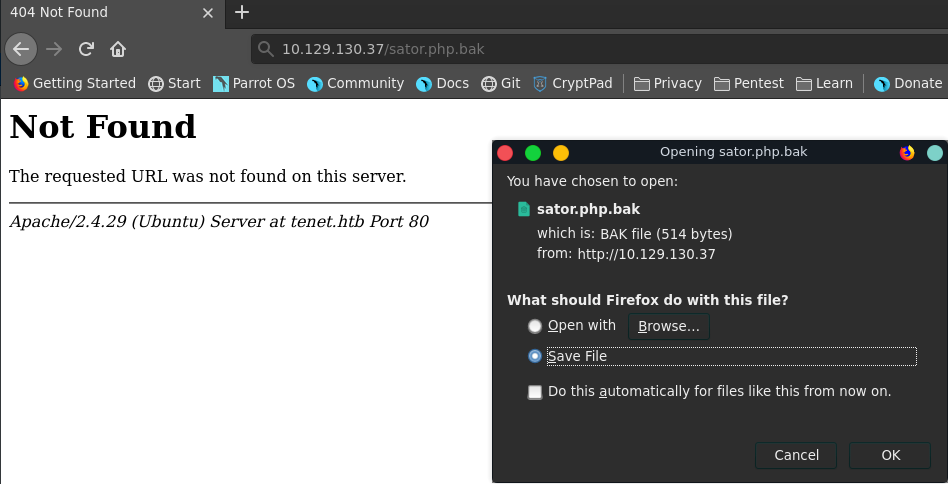Select the 'Save File' radio option

535,356
